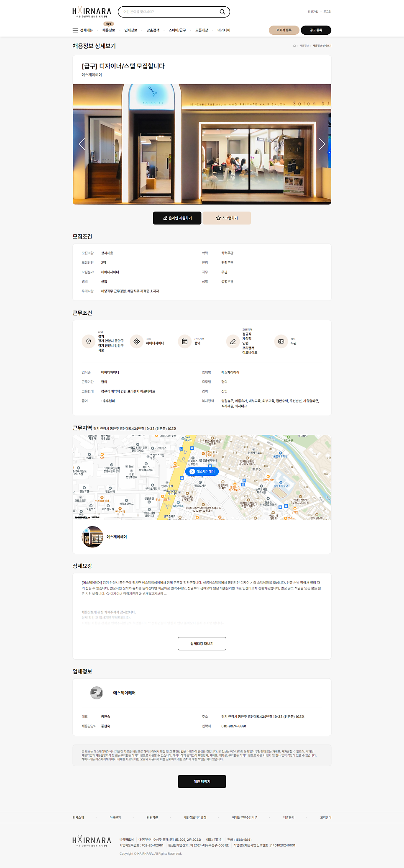
Task: Open the hamburger 전체메뉴 icon
Action: click(x=75, y=30)
